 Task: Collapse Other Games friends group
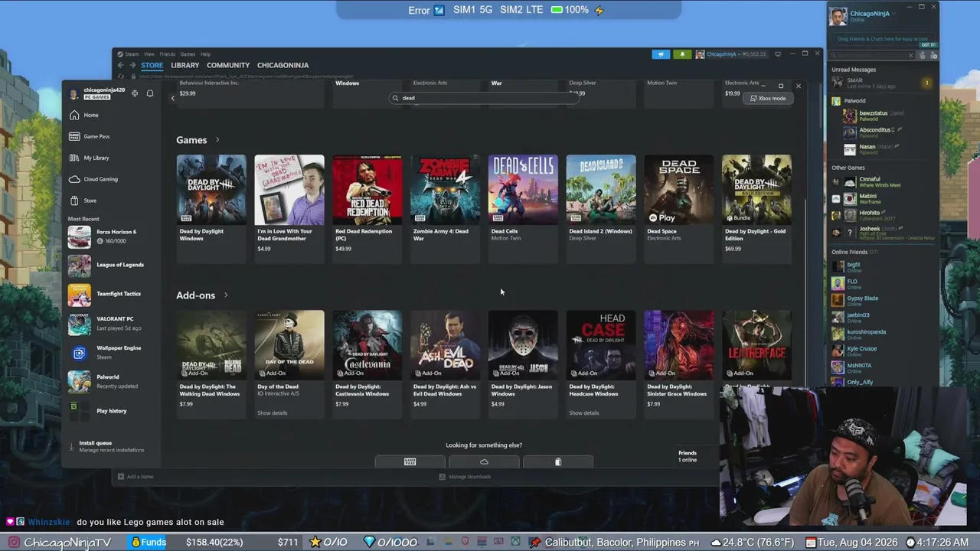848,168
